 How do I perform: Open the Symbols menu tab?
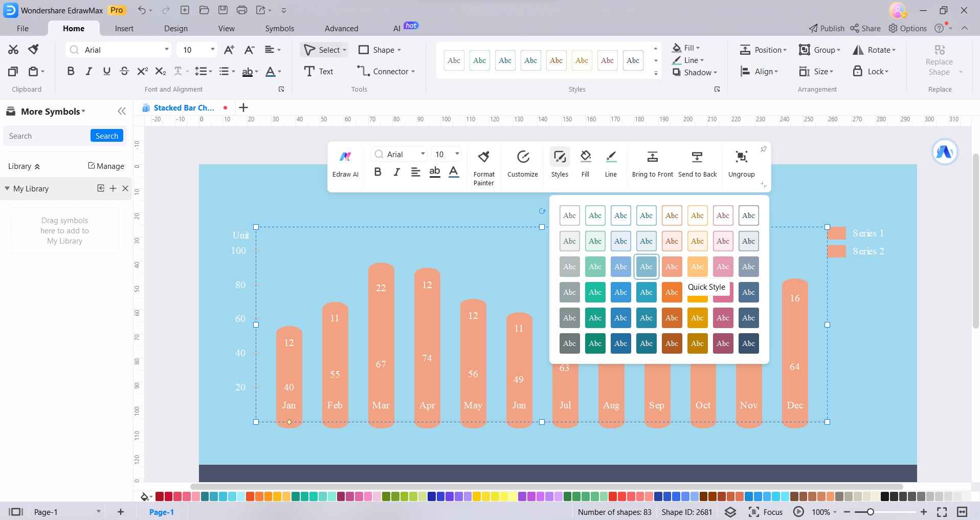point(279,29)
